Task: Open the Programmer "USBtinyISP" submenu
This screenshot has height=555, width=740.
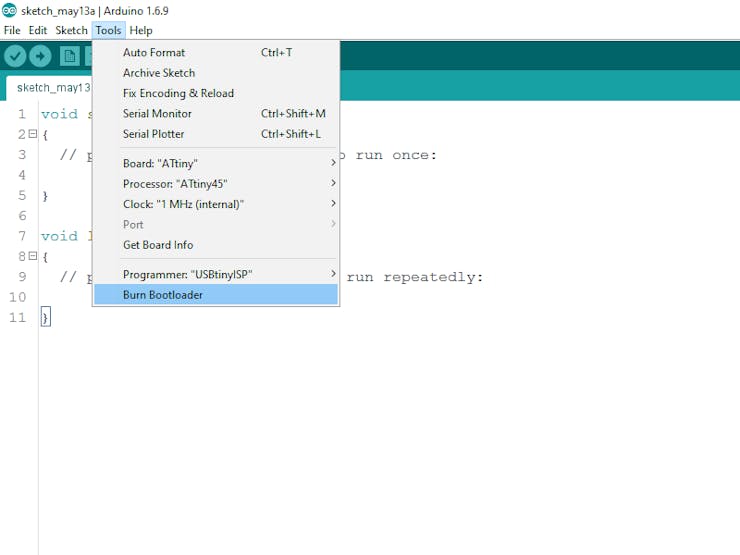Action: click(216, 274)
